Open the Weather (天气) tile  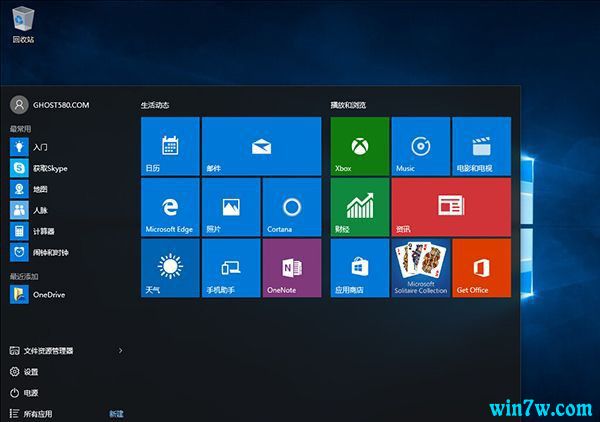coord(170,268)
